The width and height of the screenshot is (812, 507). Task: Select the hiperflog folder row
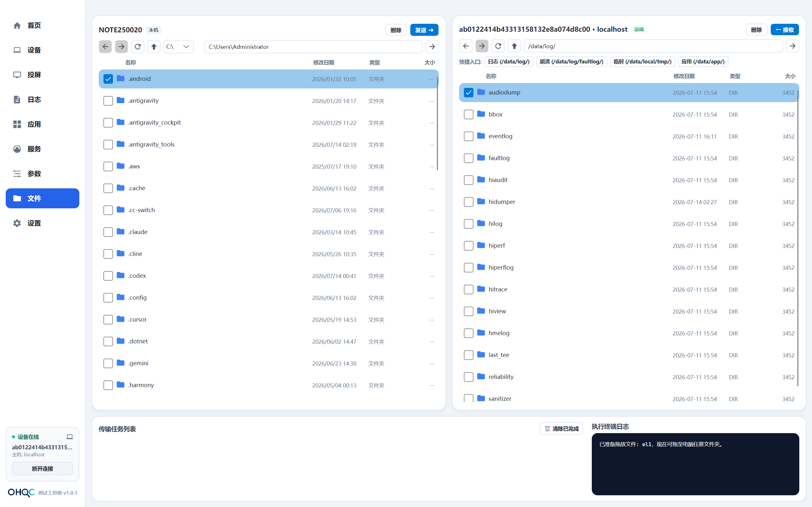point(629,268)
